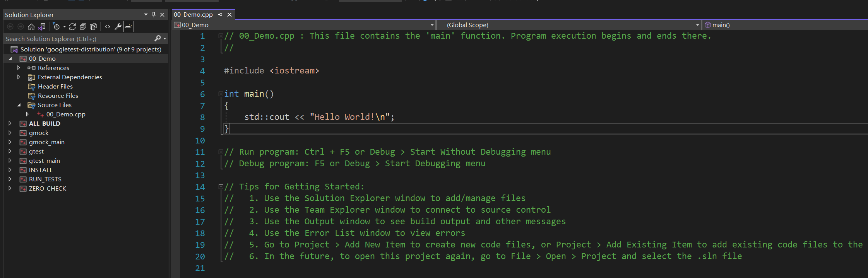
Task: Collapse the main function code fold
Action: click(221, 94)
